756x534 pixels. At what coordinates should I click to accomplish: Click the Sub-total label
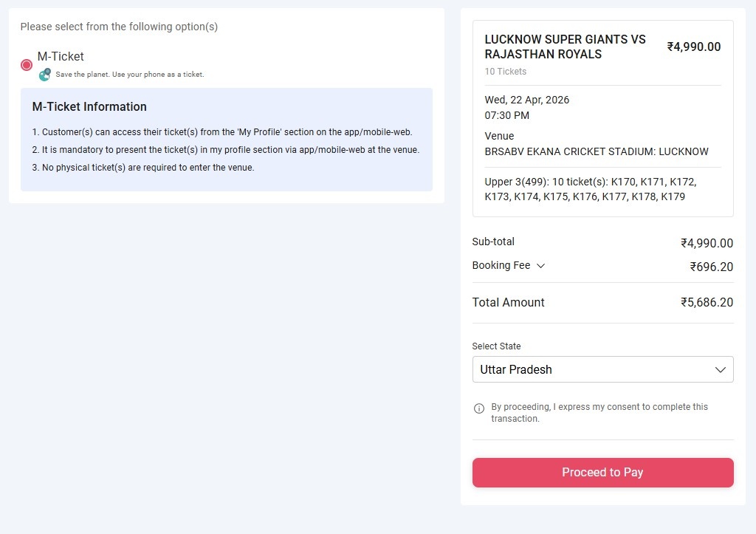coord(493,242)
